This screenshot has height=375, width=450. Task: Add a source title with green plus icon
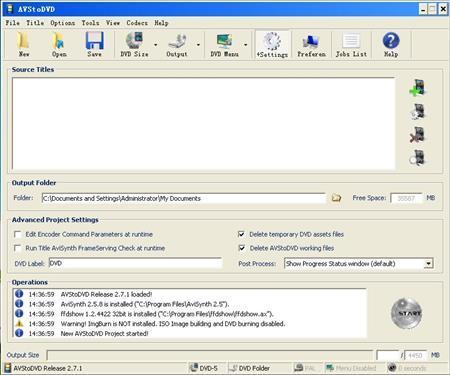coord(418,88)
